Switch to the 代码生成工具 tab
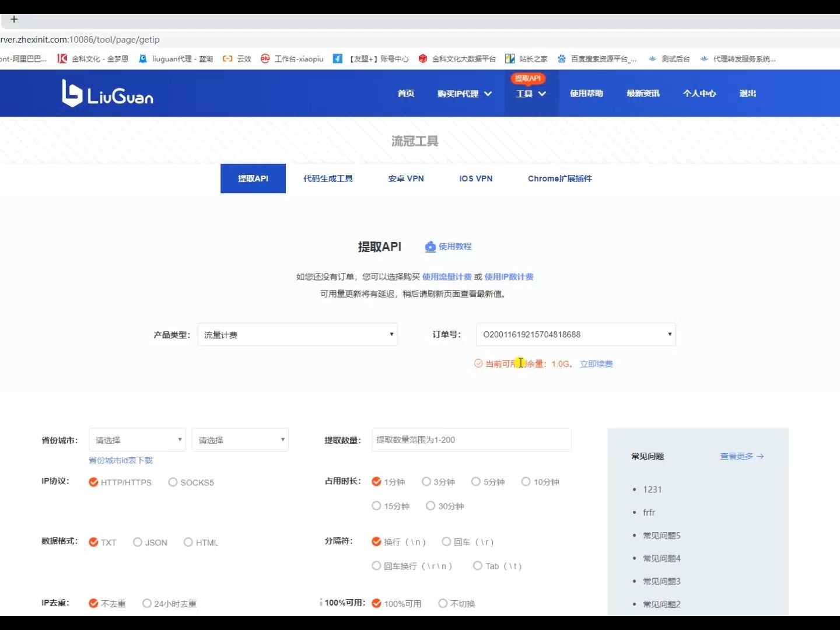This screenshot has height=630, width=840. (328, 178)
